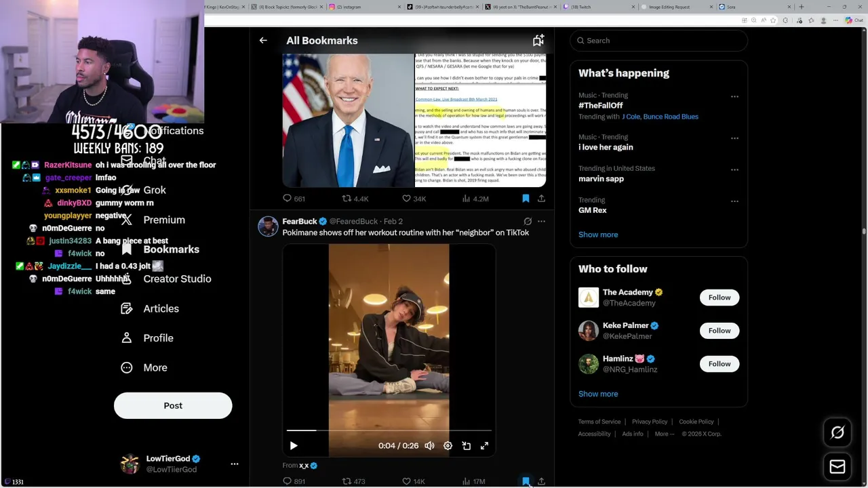The height and width of the screenshot is (488, 868).
Task: Like the FearBuck post with 14K likes
Action: [414, 481]
